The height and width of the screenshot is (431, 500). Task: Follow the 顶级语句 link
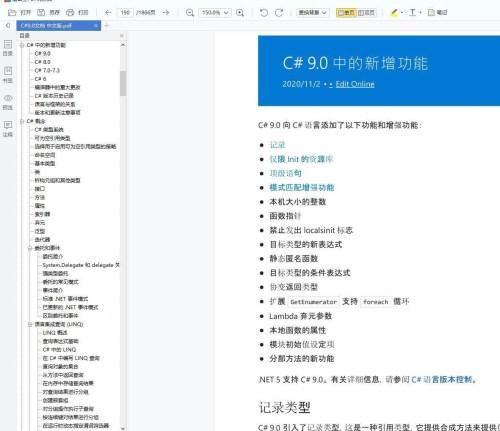tap(285, 173)
